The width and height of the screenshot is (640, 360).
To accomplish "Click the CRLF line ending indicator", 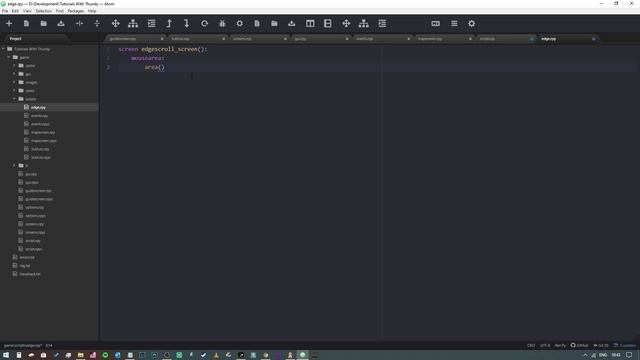I will [531, 345].
